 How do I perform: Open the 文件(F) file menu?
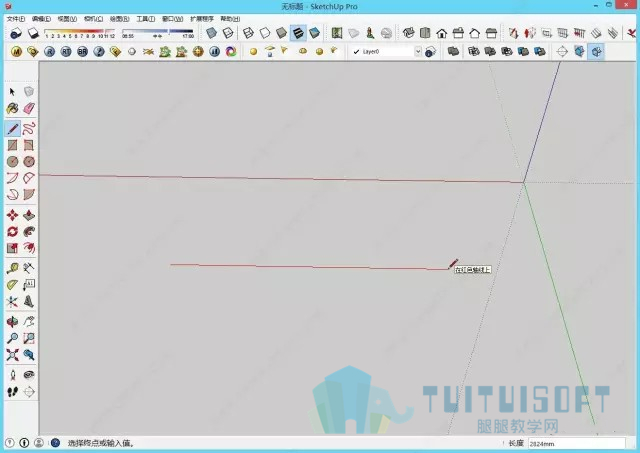[16, 19]
